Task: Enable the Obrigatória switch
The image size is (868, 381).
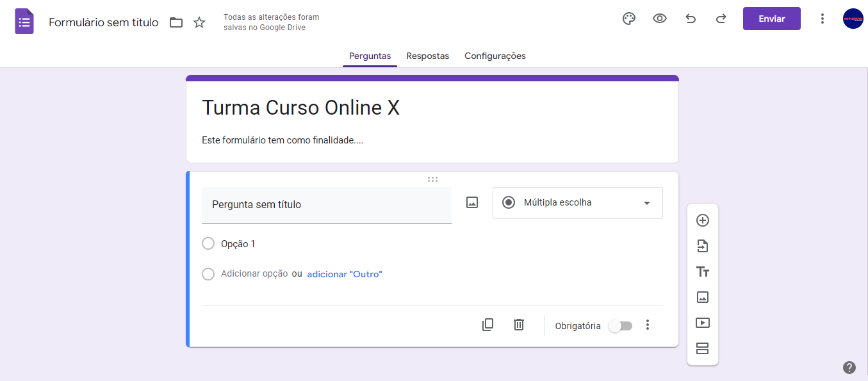Action: [619, 325]
